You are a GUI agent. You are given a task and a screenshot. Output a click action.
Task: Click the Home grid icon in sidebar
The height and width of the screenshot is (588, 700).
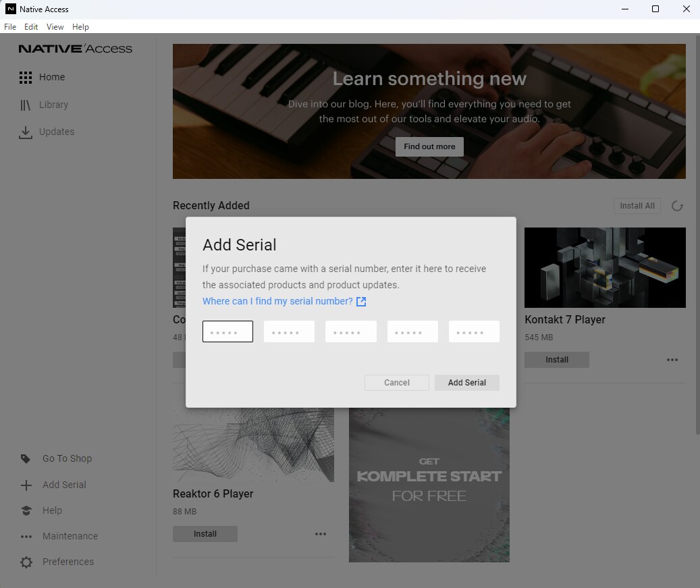26,78
